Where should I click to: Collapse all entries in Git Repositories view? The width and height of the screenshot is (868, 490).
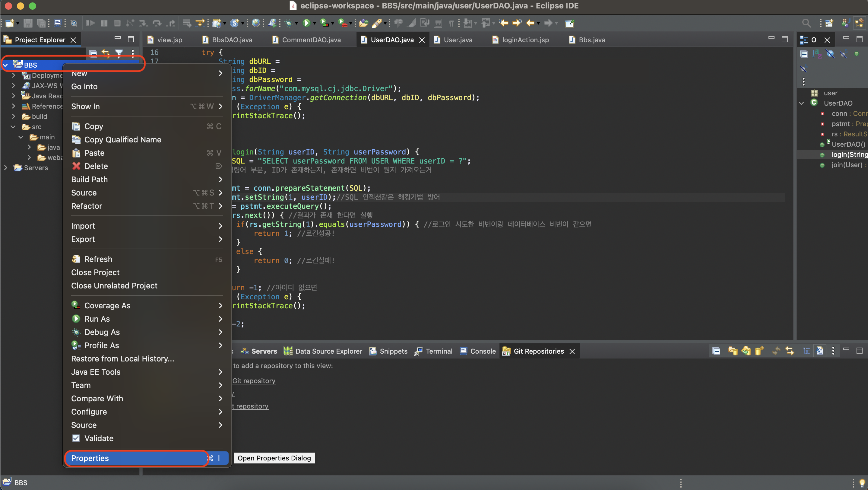point(716,351)
